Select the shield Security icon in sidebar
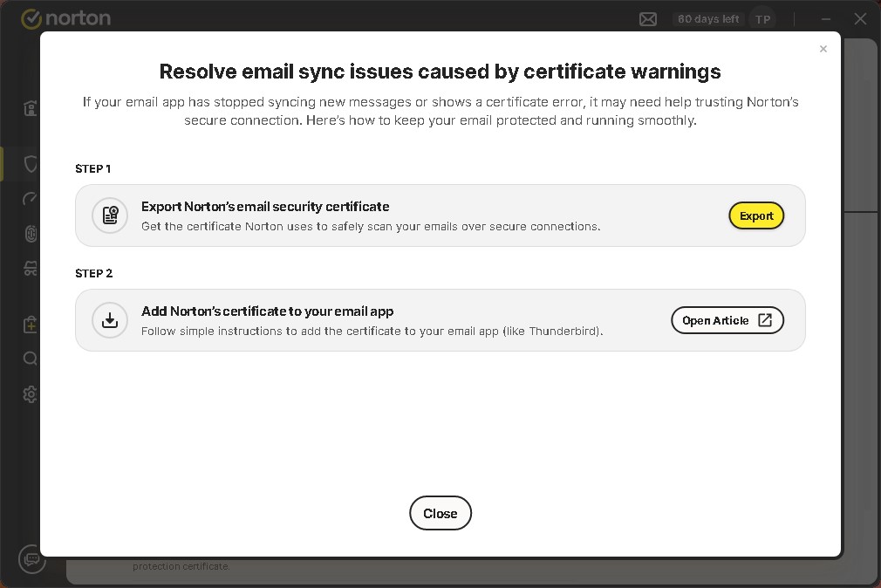Image resolution: width=881 pixels, height=588 pixels. [31, 164]
